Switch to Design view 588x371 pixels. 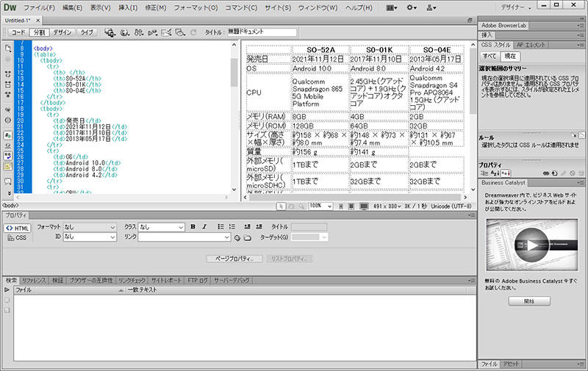click(x=62, y=32)
